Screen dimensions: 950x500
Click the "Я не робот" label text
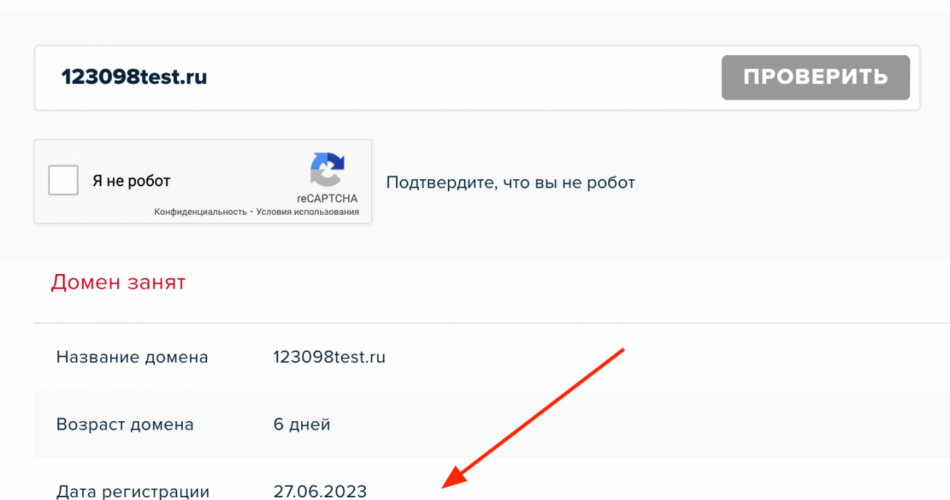tap(131, 181)
